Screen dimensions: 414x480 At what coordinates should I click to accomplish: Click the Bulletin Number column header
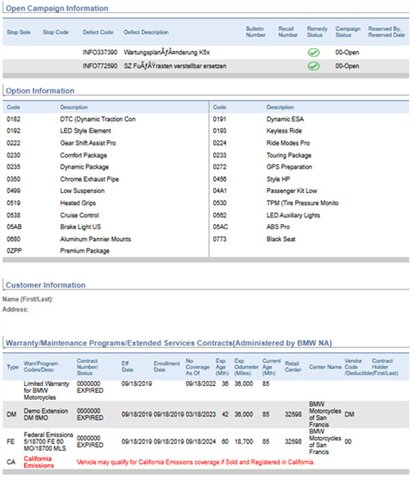256,32
